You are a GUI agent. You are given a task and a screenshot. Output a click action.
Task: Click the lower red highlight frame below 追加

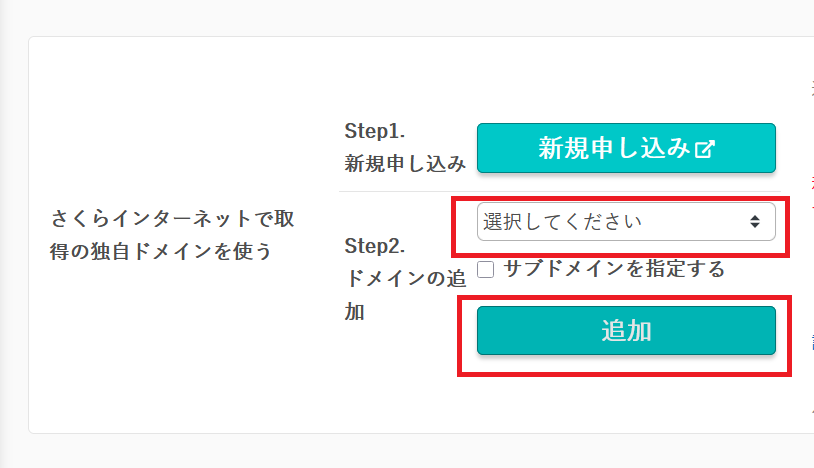coord(625,374)
